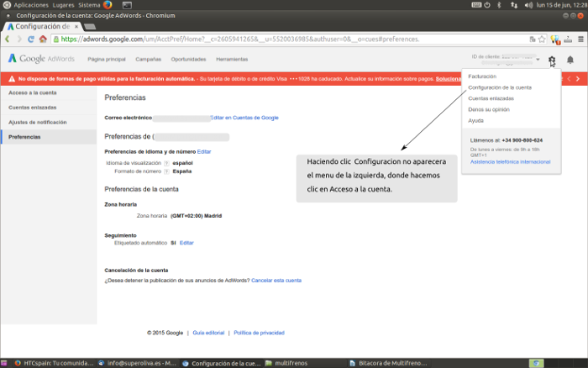Click the warning triangle in the red banner
The width and height of the screenshot is (588, 368).
point(12,79)
